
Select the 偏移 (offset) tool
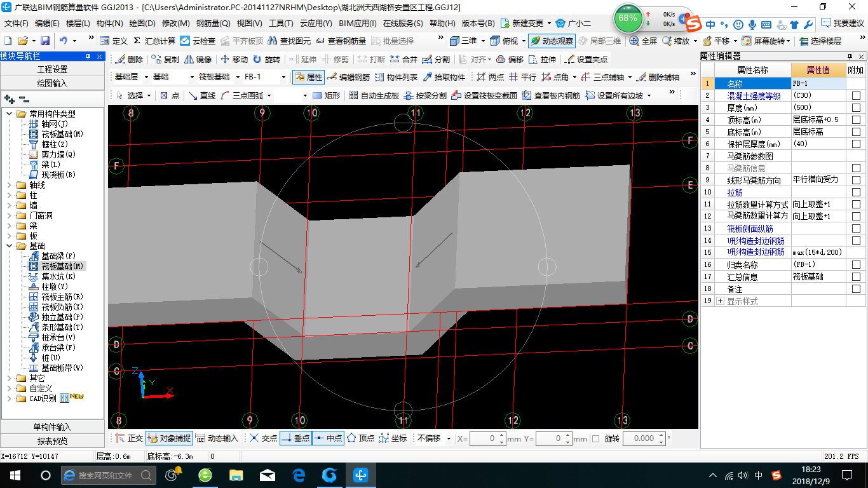pos(510,60)
